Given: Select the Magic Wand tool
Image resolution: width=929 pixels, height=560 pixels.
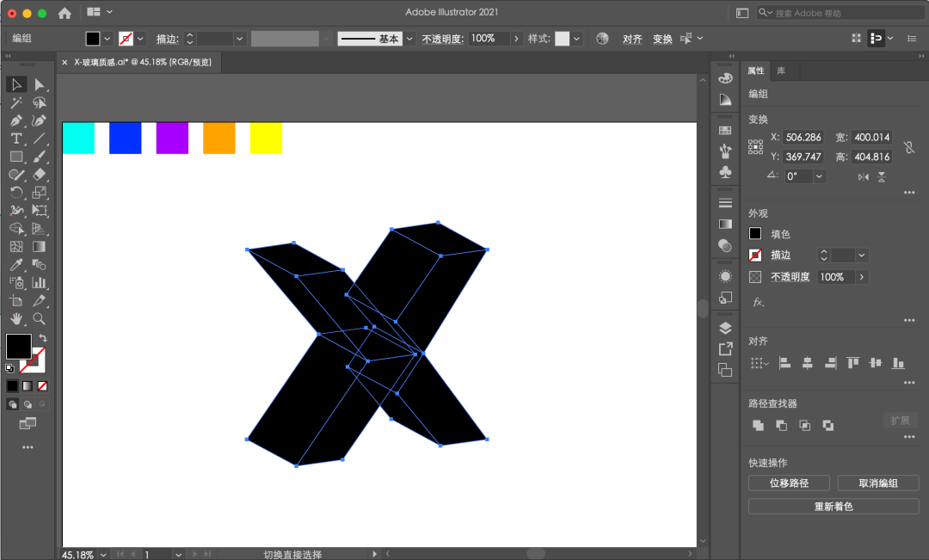Looking at the screenshot, I should 16,103.
